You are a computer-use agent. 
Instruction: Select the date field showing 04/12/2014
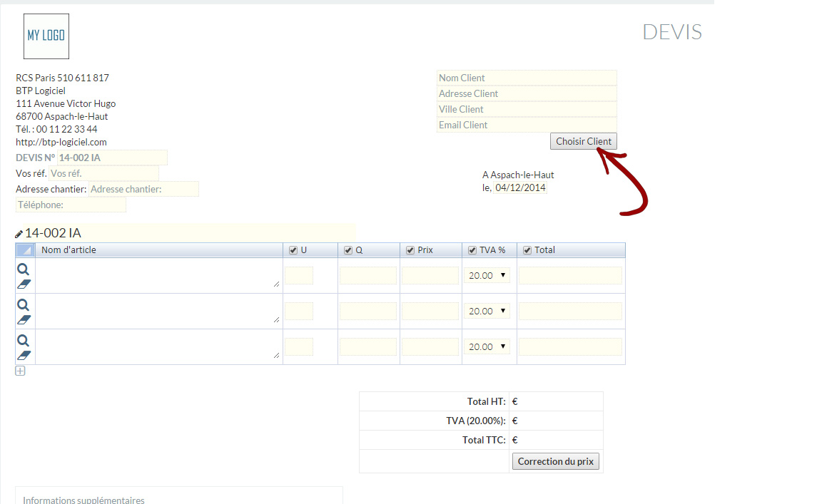(x=520, y=188)
